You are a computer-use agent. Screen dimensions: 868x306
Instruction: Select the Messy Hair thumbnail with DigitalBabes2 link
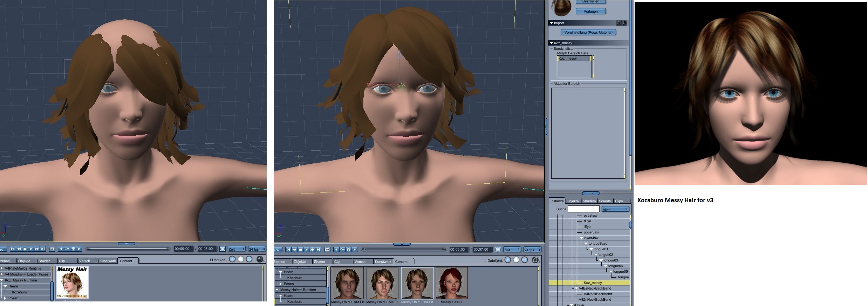click(x=72, y=283)
